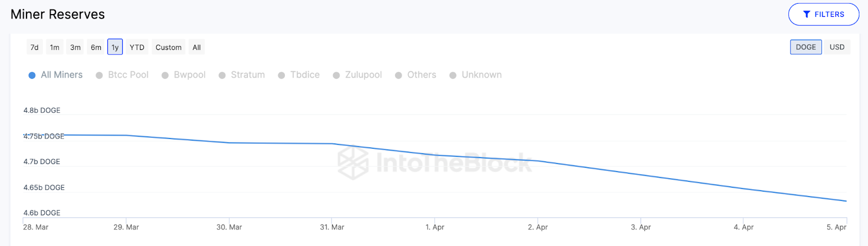Show Unknown miners series

(476, 75)
